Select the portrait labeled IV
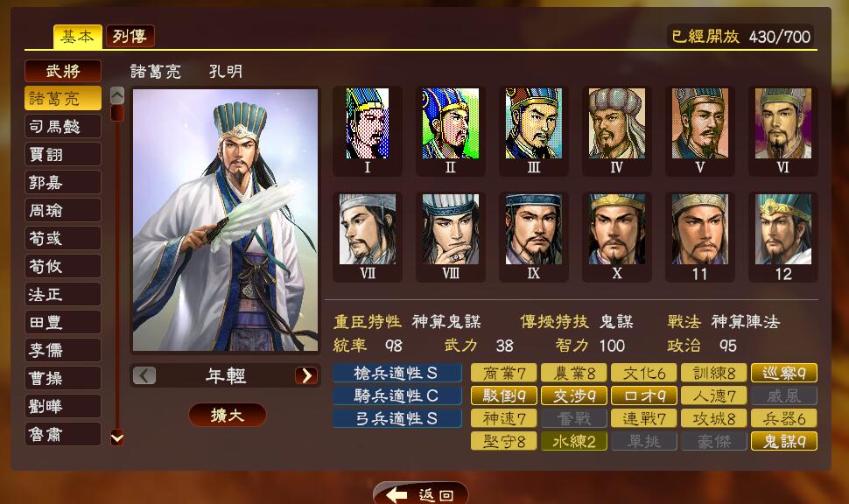 click(x=617, y=130)
